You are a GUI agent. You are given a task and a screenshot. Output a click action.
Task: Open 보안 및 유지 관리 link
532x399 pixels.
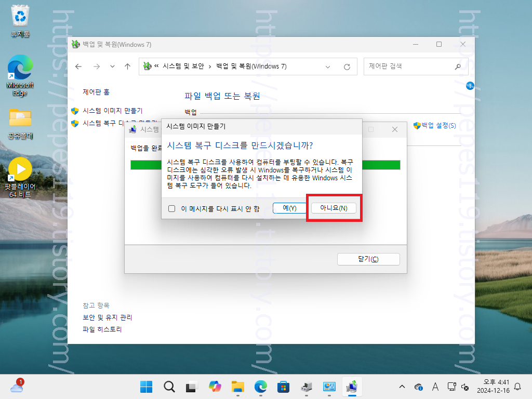point(107,317)
